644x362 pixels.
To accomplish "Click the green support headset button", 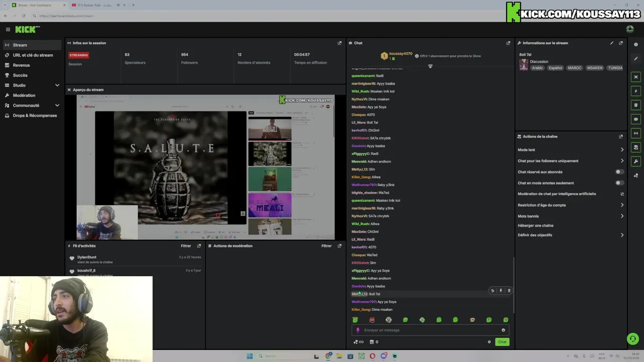I will [x=633, y=339].
